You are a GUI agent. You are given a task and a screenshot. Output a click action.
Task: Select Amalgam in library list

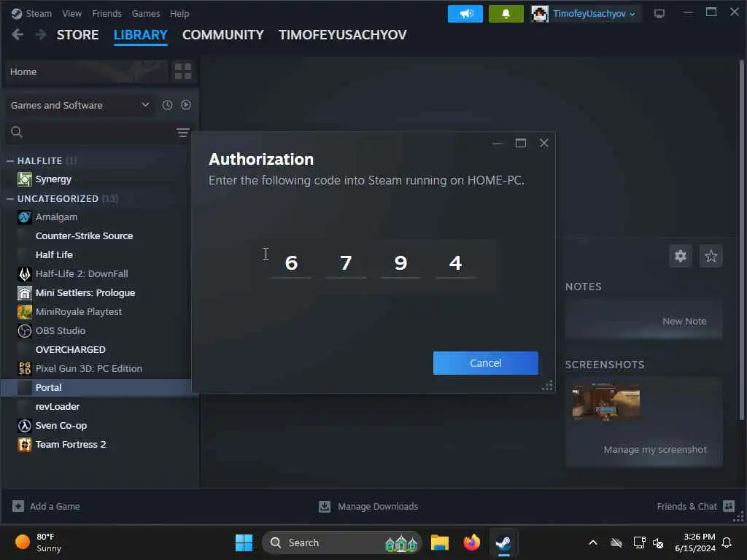tap(56, 217)
